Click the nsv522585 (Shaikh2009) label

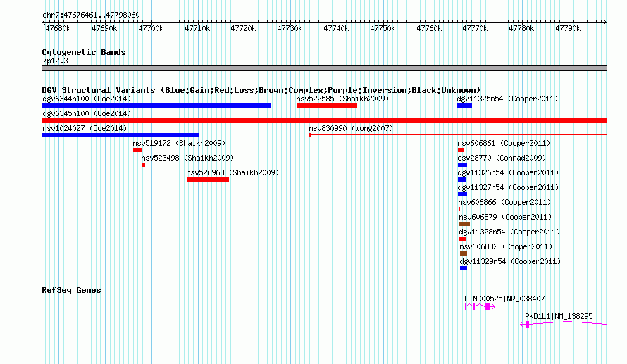click(342, 99)
